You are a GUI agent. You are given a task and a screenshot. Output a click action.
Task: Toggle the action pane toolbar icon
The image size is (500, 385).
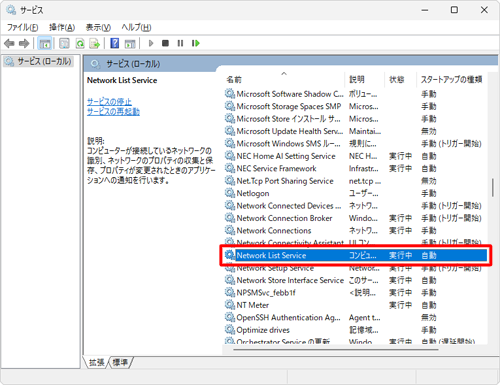click(130, 43)
